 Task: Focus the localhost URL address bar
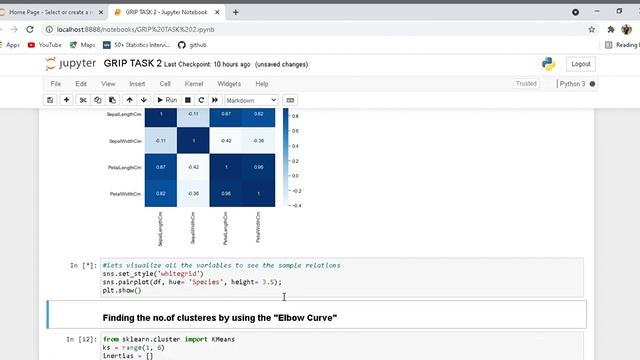[x=135, y=29]
